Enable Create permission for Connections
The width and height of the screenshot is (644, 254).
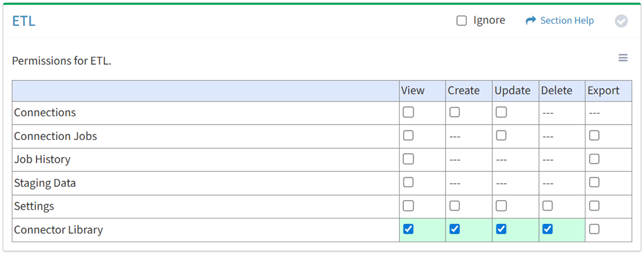tap(455, 112)
